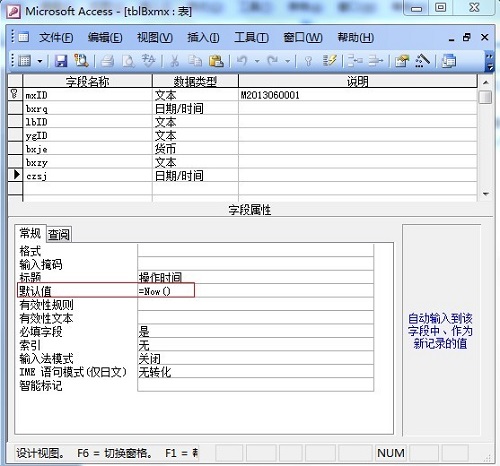Click the 输入法模式 value 关闭
The height and width of the screenshot is (466, 500).
[x=255, y=358]
